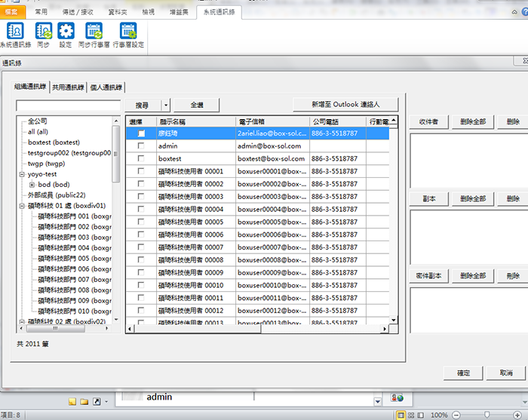Viewport: 528px width, 420px height.
Task: Click 新增至 Outlook 連絡人 button
Action: tap(345, 105)
